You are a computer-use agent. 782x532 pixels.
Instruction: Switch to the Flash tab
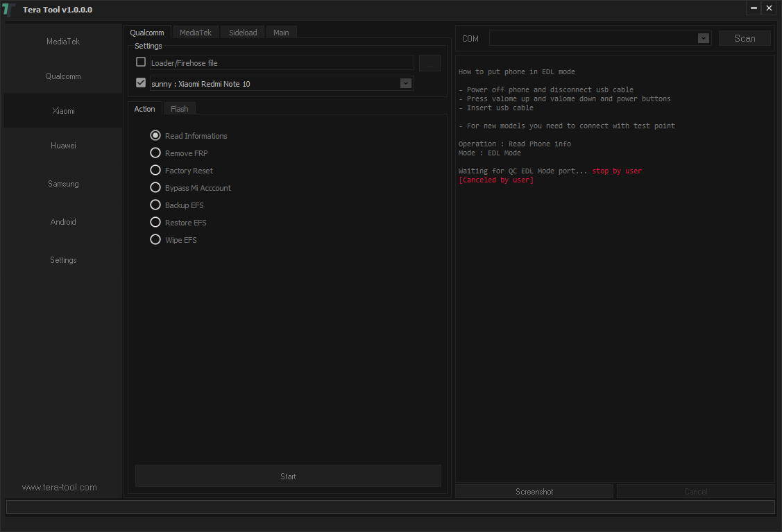[179, 109]
